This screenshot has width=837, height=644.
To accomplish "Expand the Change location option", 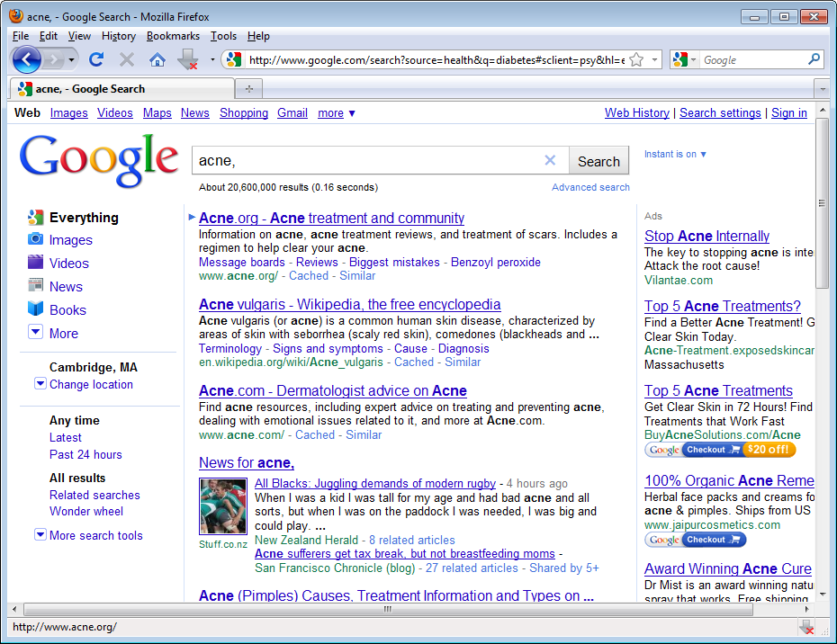I will pos(91,384).
